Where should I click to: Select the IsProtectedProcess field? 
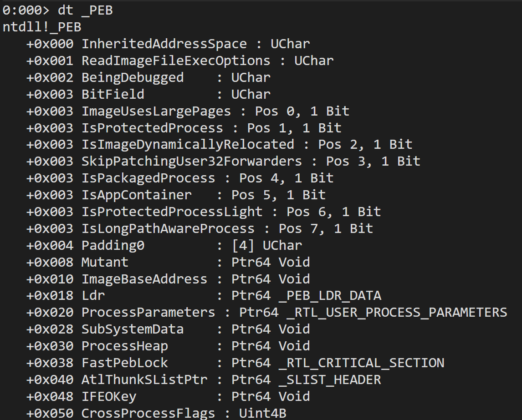tap(152, 128)
